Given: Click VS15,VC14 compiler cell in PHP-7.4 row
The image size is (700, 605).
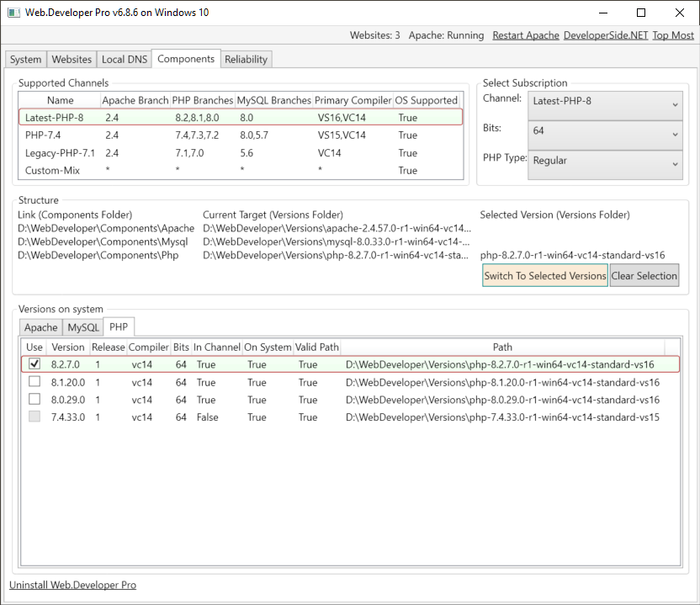Looking at the screenshot, I should click(x=342, y=135).
